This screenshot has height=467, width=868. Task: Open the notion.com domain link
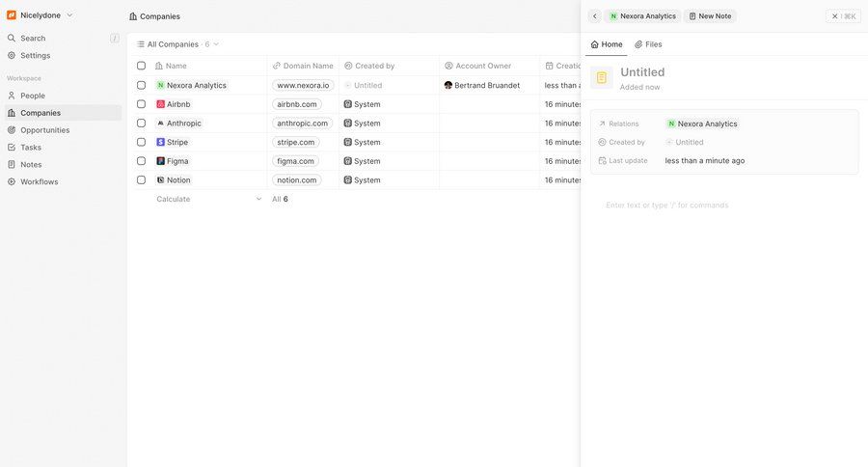tap(297, 180)
